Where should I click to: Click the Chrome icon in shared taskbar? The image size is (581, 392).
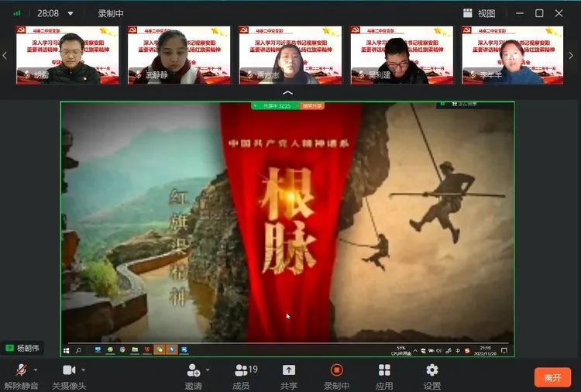point(122,349)
